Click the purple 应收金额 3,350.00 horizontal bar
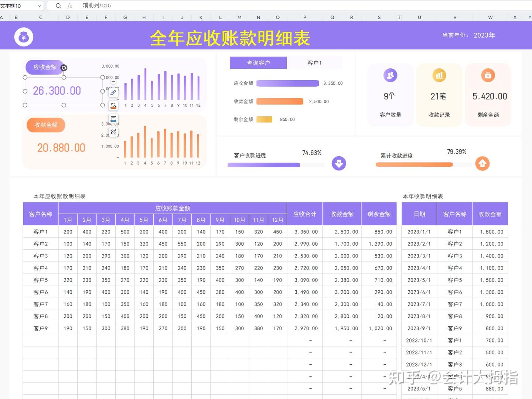The image size is (532, 399). (x=288, y=83)
